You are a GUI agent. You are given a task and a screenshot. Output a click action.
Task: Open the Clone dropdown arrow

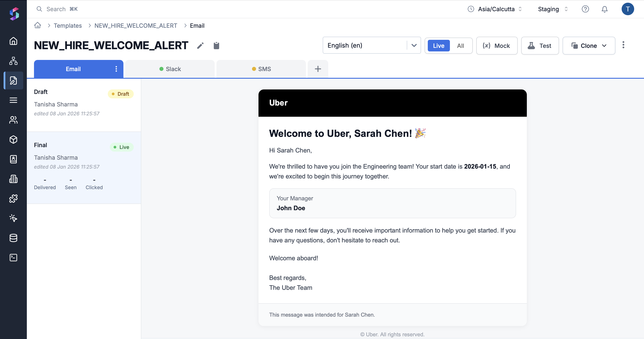[x=605, y=45]
